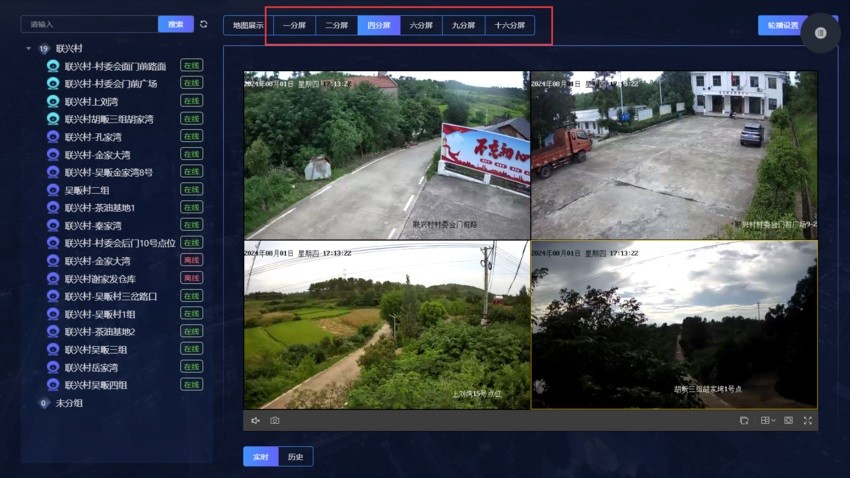Click the round floating button at top right
Screen dimensions: 850x478
(x=820, y=33)
